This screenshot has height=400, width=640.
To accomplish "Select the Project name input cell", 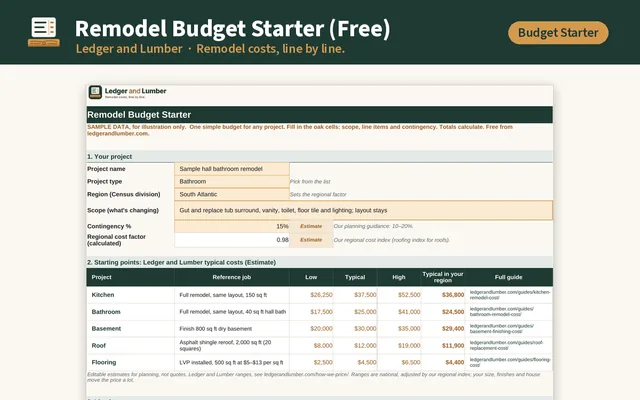I will 232,169.
